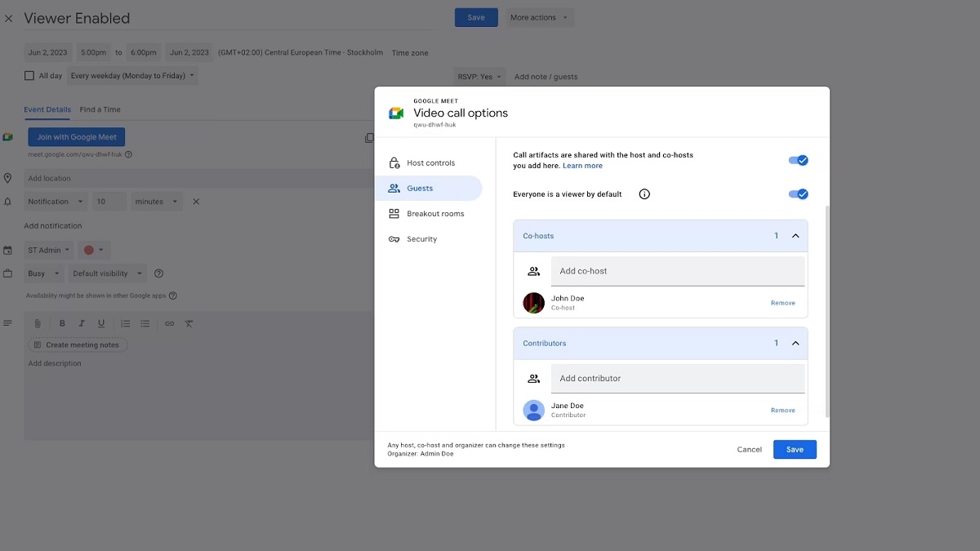Image resolution: width=980 pixels, height=551 pixels.
Task: Open Host controls settings in sidebar
Action: (430, 162)
